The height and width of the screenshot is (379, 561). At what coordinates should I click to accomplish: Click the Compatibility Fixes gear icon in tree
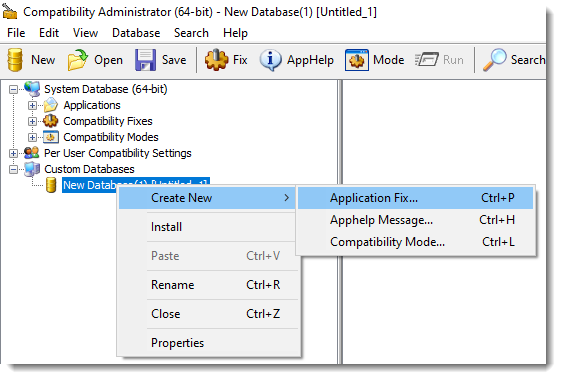pos(50,121)
